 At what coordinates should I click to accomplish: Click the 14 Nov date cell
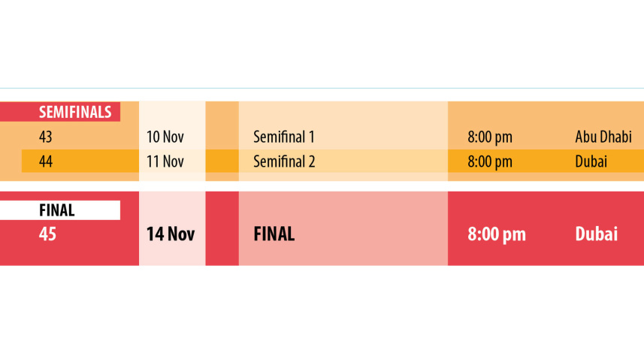tap(171, 234)
